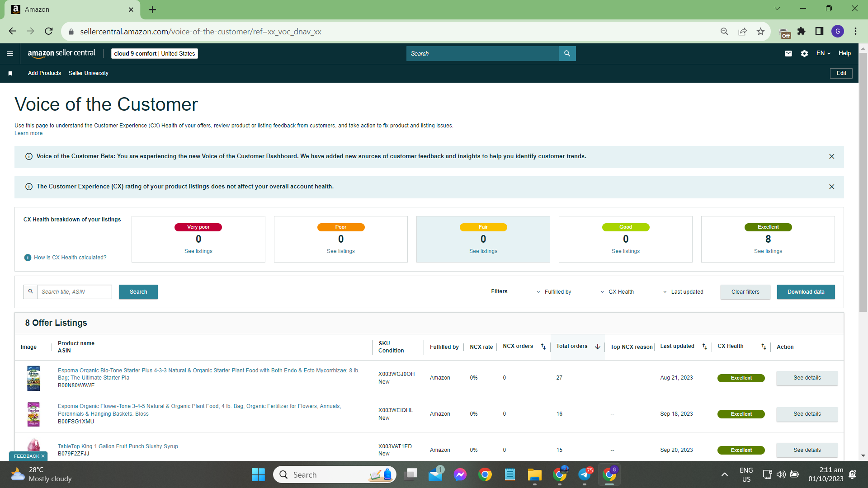Open a new browser tab
This screenshot has width=868, height=488.
[x=152, y=9]
